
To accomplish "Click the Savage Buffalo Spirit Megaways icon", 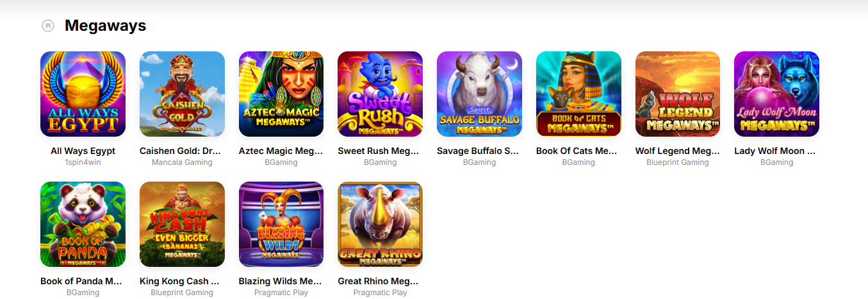I will coord(479,94).
